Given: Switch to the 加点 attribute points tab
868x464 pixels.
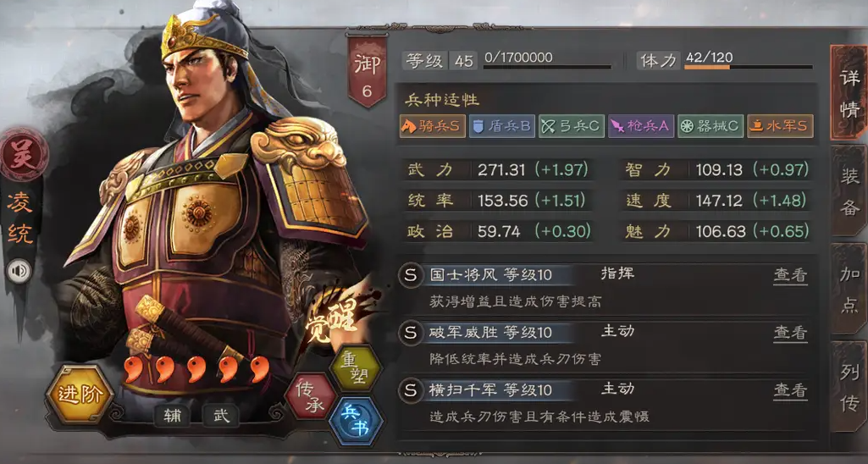Looking at the screenshot, I should click(x=849, y=289).
